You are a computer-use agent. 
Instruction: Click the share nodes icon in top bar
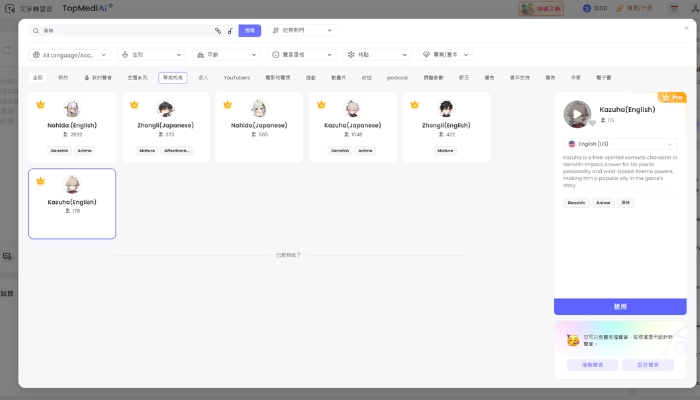click(696, 8)
